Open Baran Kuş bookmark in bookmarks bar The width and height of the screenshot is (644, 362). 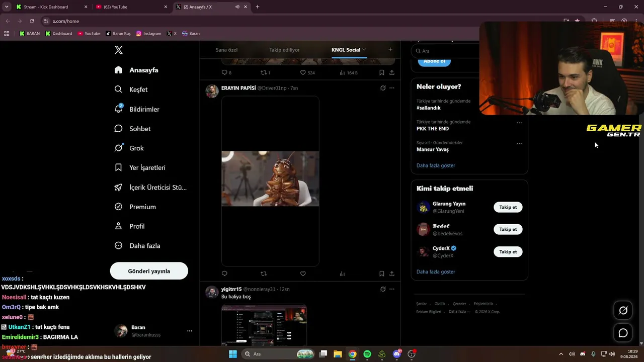[x=118, y=34]
